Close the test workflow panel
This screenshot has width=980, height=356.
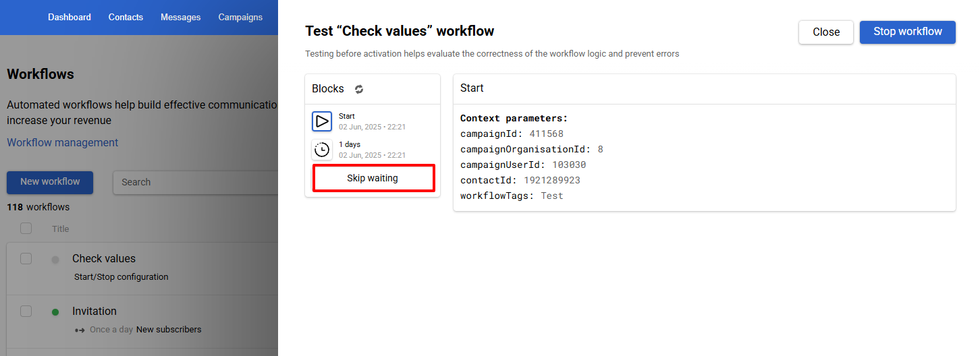tap(826, 32)
